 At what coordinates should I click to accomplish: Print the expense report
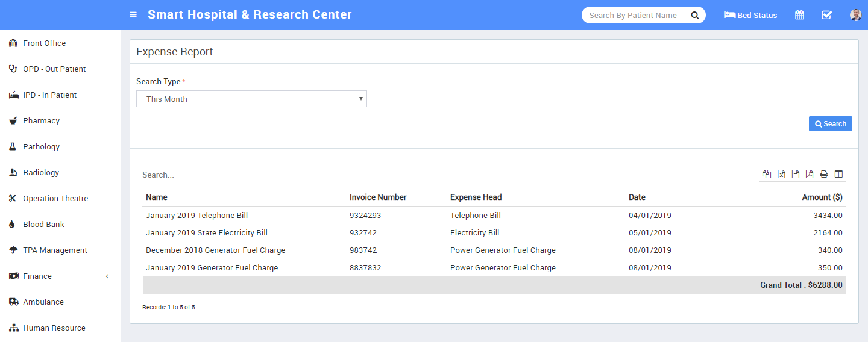pyautogui.click(x=824, y=174)
